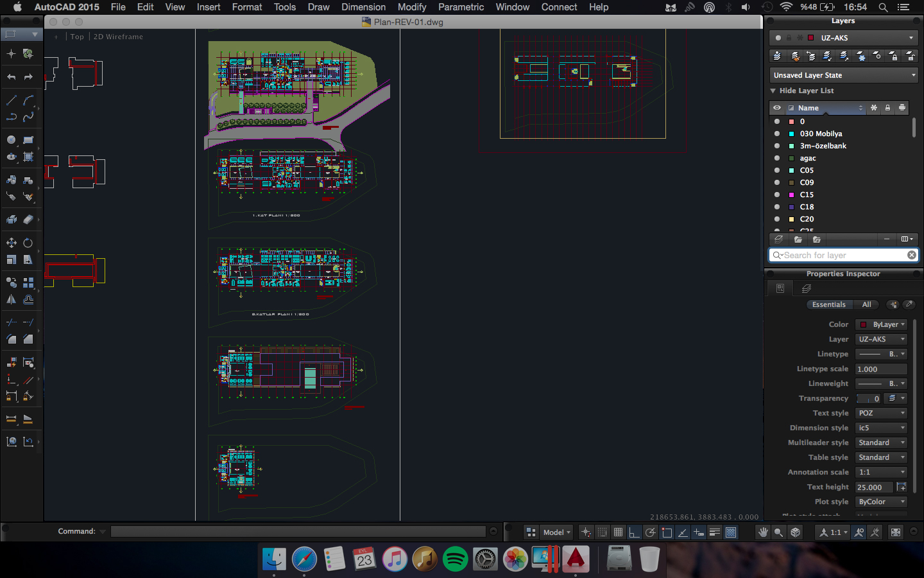Open the Quick Select icon in Properties Inspector

tap(893, 304)
